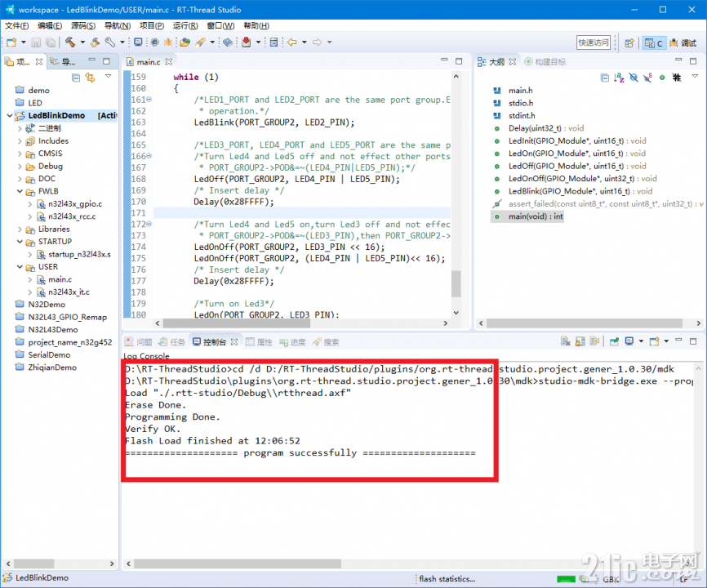Toggle hide static members in outline
Image resolution: width=707 pixels, height=588 pixels.
[x=648, y=78]
